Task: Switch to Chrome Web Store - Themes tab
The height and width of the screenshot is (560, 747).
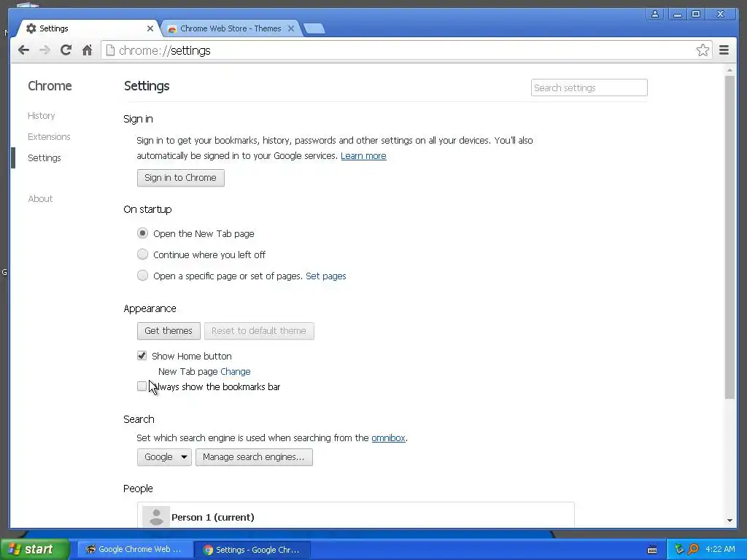Action: coord(231,28)
